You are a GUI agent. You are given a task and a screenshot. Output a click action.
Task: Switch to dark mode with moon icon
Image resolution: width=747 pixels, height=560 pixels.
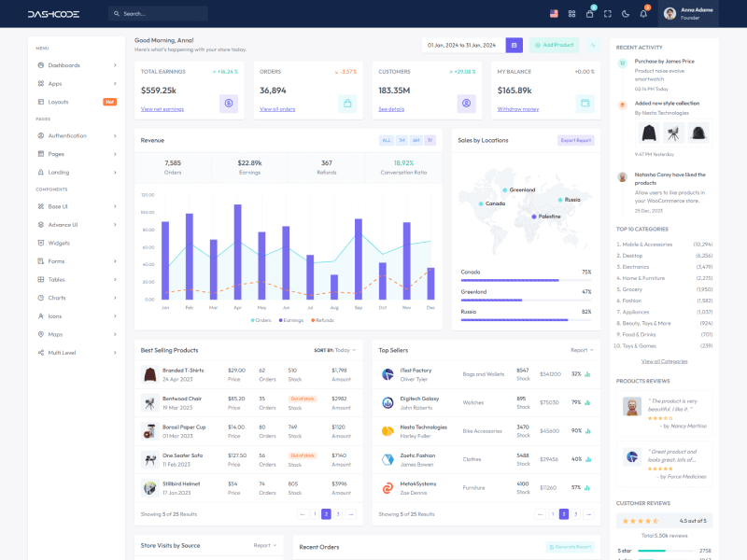[x=626, y=14]
